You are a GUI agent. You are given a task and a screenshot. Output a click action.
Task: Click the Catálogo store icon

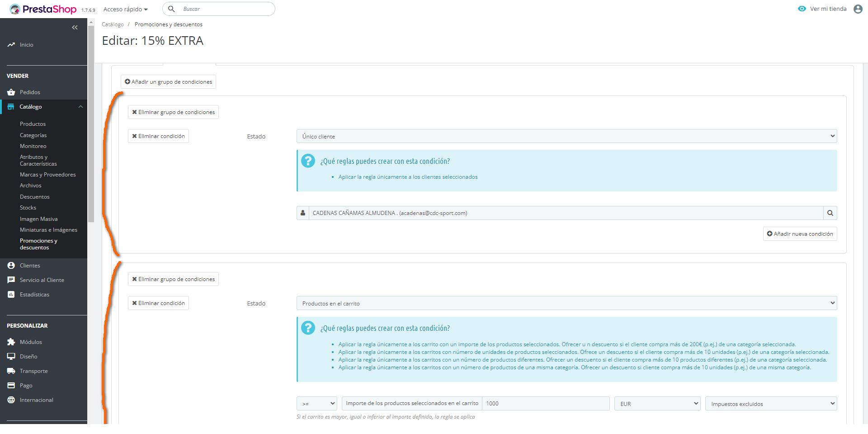[11, 107]
